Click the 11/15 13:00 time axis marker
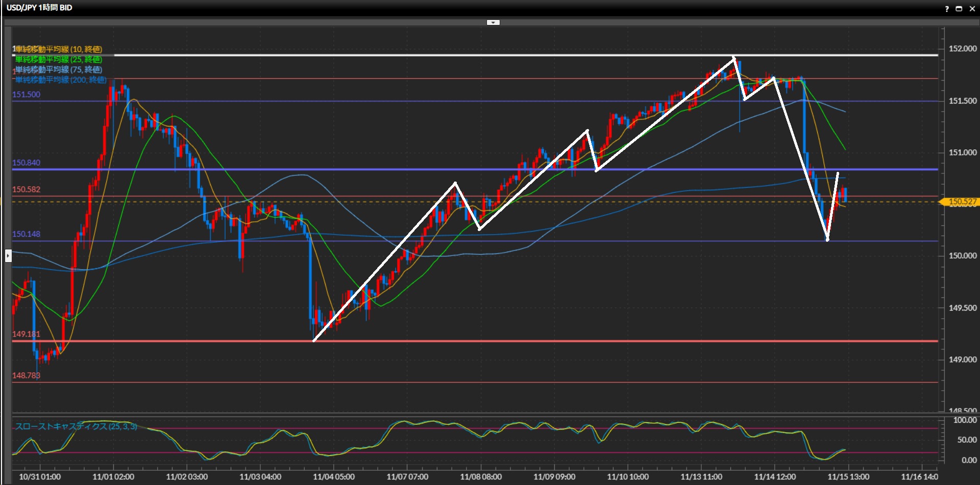This screenshot has height=485, width=980. 848,477
